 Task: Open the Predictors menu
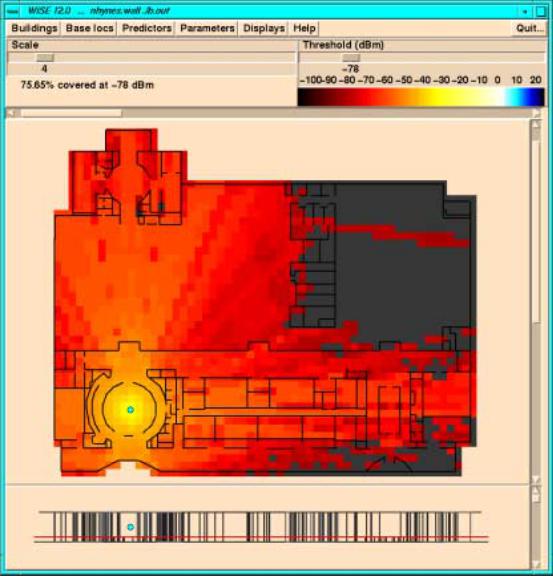pyautogui.click(x=147, y=28)
